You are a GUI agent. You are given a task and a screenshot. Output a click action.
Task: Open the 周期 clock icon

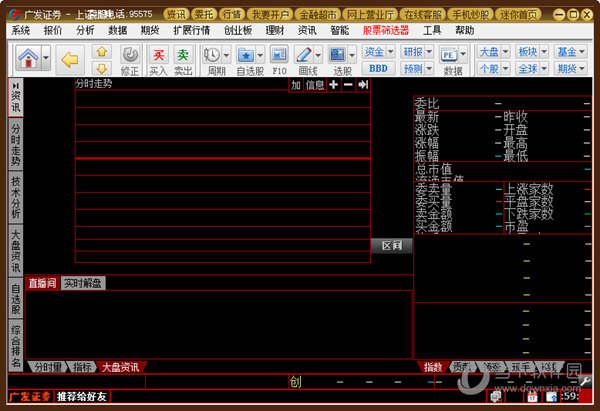tap(212, 55)
